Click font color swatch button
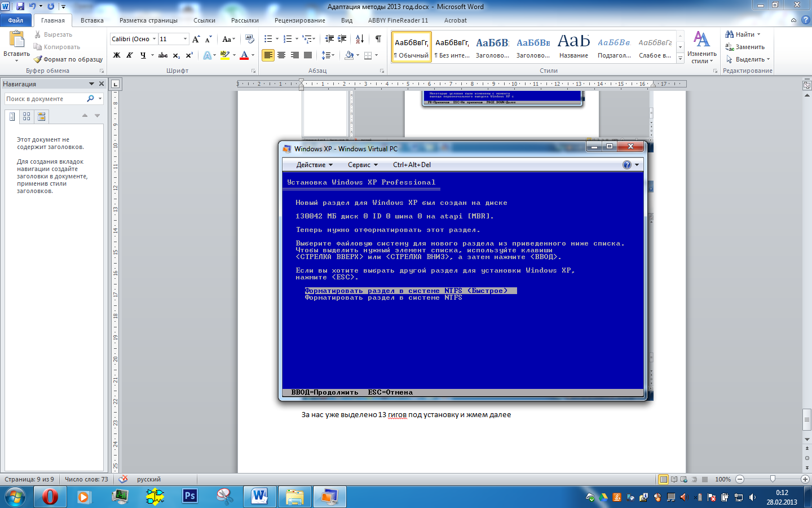The width and height of the screenshot is (812, 508). pos(244,55)
